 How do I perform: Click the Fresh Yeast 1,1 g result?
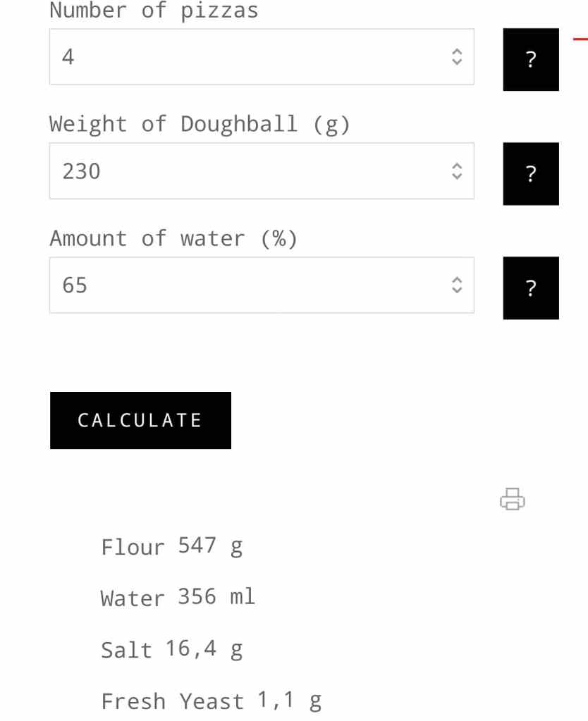(211, 701)
